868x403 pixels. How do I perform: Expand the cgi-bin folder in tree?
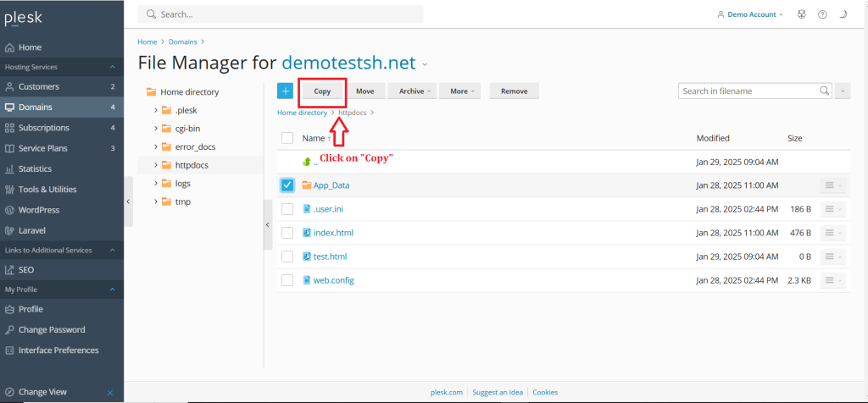[x=156, y=129]
